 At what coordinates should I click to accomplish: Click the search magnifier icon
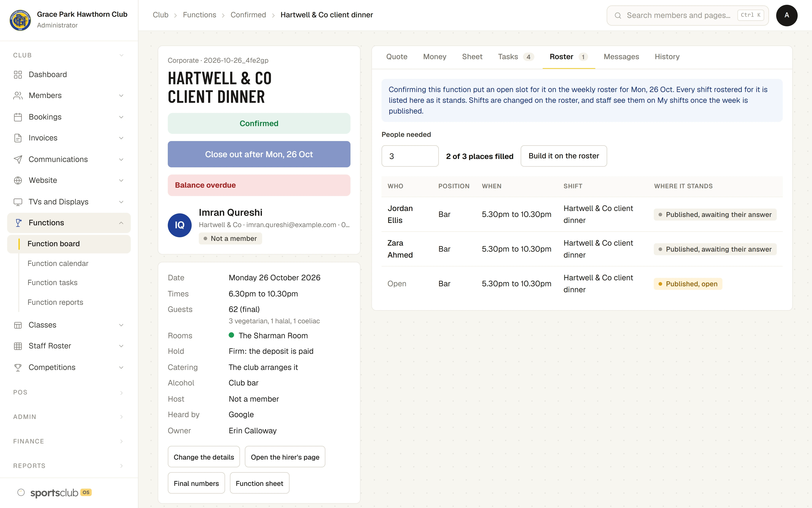(x=618, y=16)
